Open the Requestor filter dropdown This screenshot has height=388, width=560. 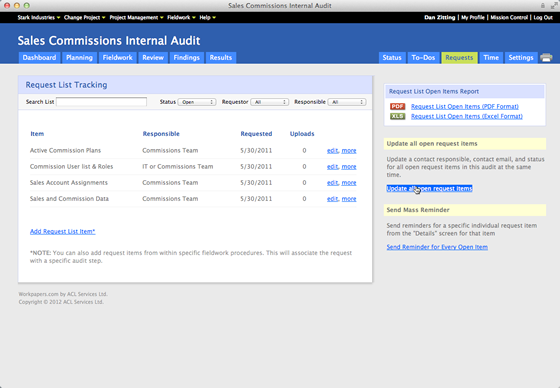point(270,102)
